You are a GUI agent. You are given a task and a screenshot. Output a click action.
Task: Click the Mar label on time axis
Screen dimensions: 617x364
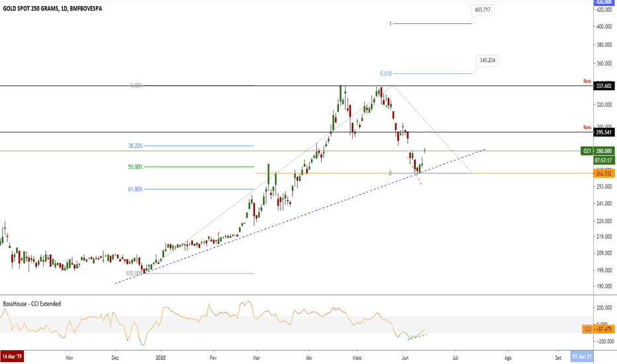[x=257, y=357]
